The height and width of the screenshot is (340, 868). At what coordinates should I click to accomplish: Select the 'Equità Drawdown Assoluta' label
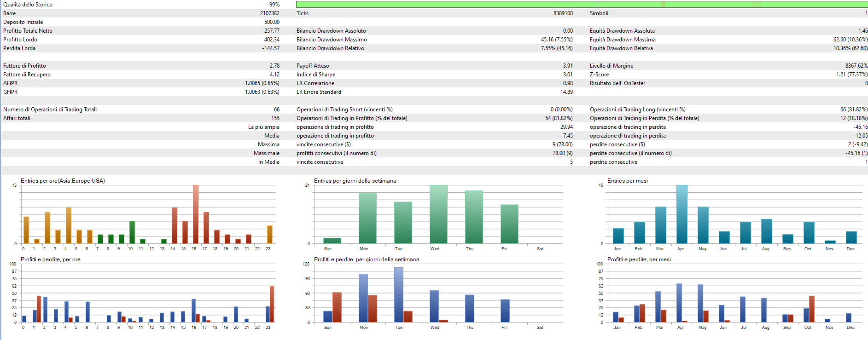tap(622, 31)
